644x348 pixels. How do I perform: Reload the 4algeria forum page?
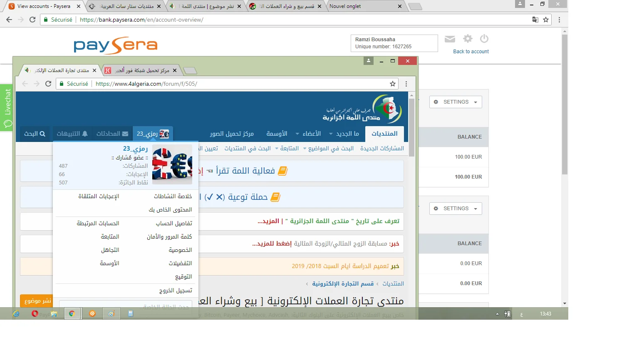(48, 84)
